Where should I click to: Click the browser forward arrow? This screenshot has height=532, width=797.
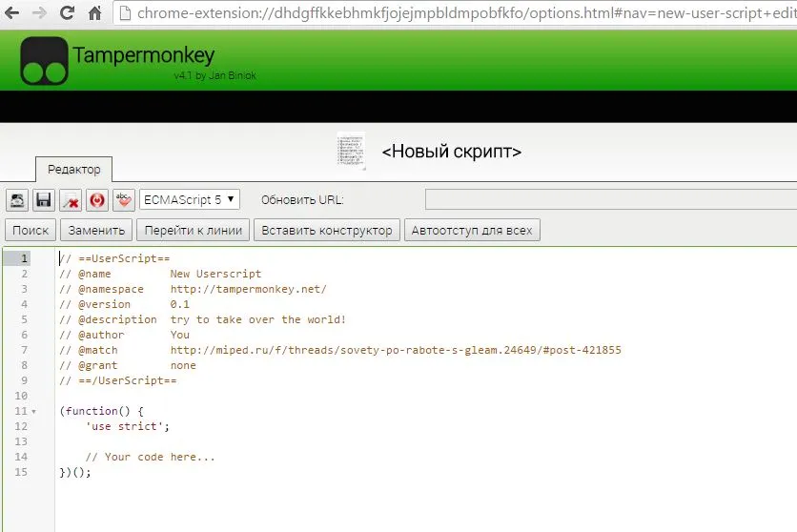pyautogui.click(x=39, y=12)
